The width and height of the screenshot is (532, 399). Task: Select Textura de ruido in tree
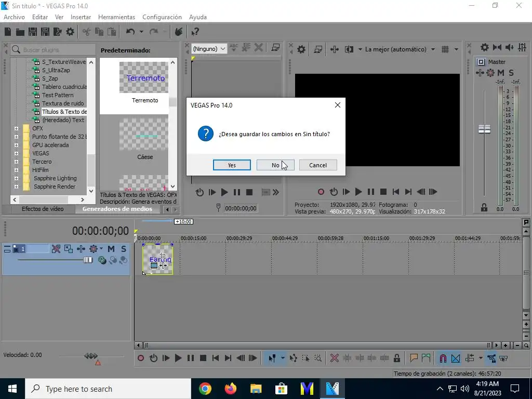tap(63, 103)
